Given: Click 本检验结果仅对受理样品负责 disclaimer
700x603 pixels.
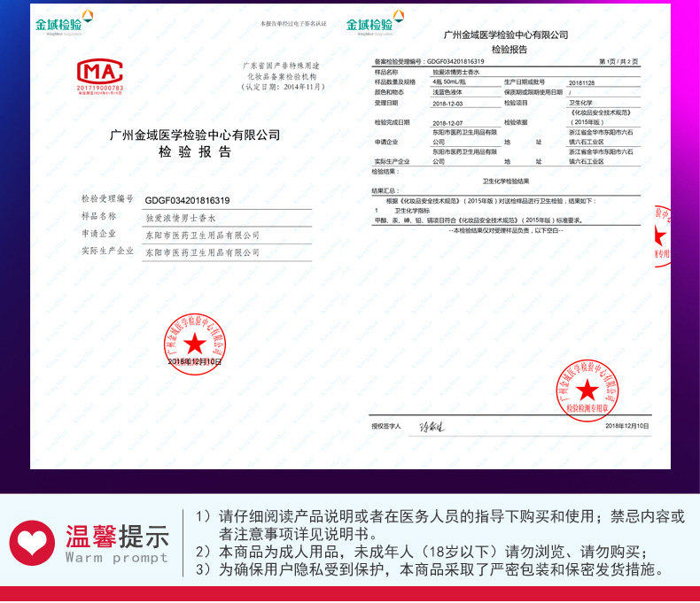Looking at the screenshot, I should [x=506, y=230].
